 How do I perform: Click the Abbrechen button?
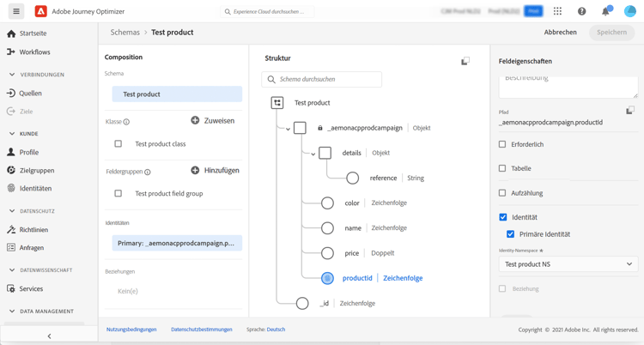[560, 33]
